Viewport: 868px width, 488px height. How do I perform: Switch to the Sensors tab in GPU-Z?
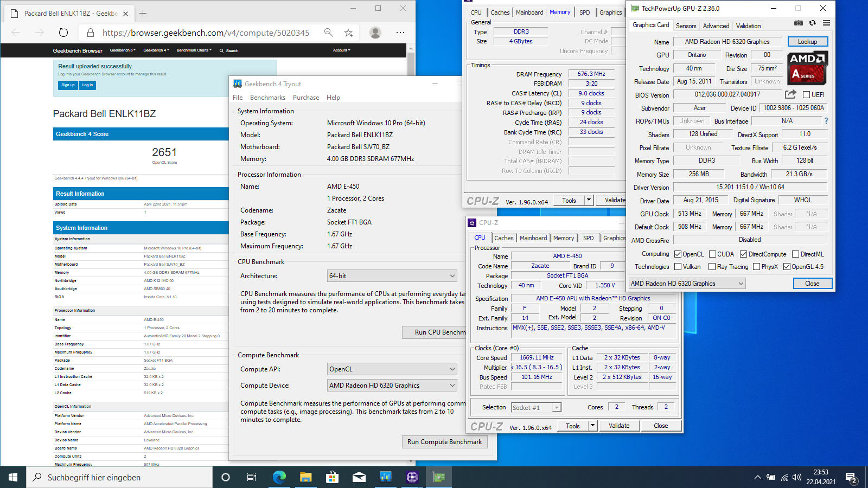pos(686,26)
